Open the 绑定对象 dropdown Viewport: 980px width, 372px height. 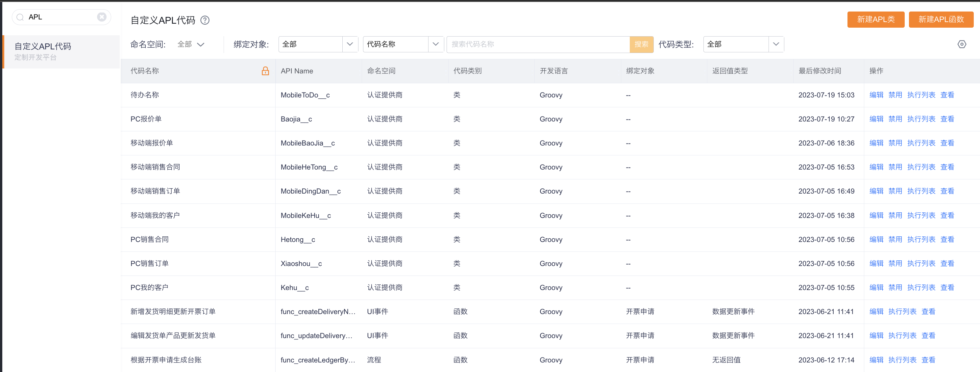click(x=318, y=44)
